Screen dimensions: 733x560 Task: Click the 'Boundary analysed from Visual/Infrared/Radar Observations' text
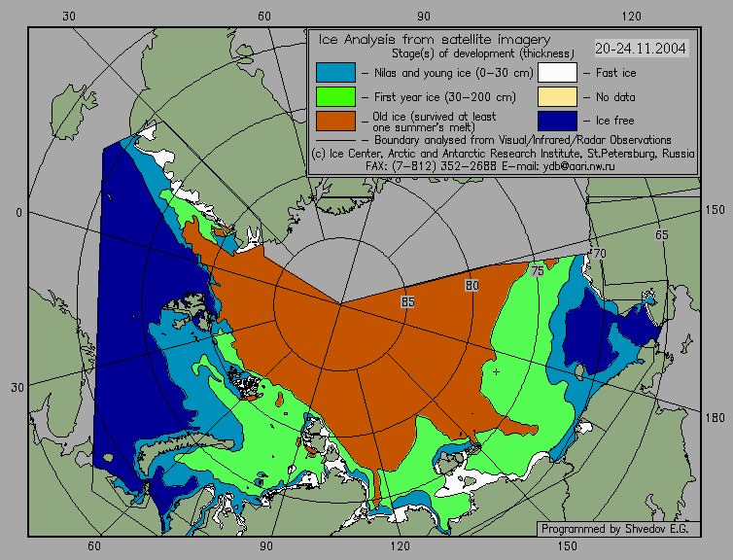click(x=523, y=140)
